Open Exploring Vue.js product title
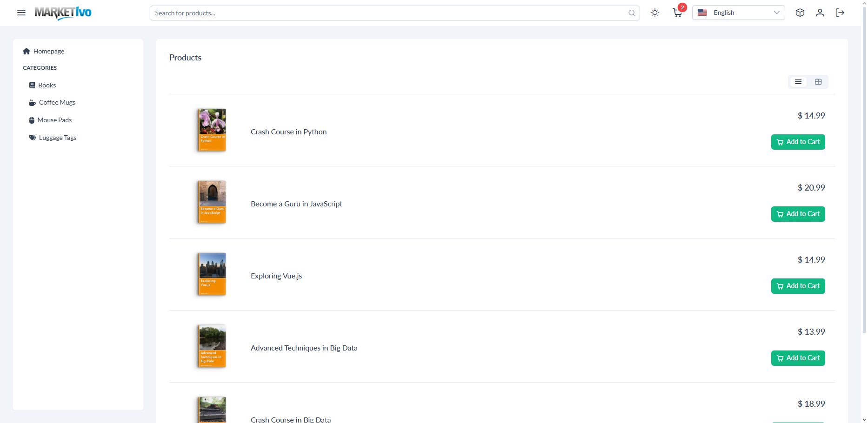 [276, 276]
